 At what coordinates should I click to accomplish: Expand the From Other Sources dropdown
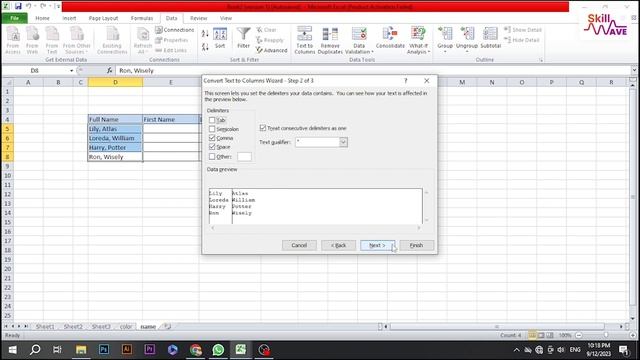click(x=87, y=52)
